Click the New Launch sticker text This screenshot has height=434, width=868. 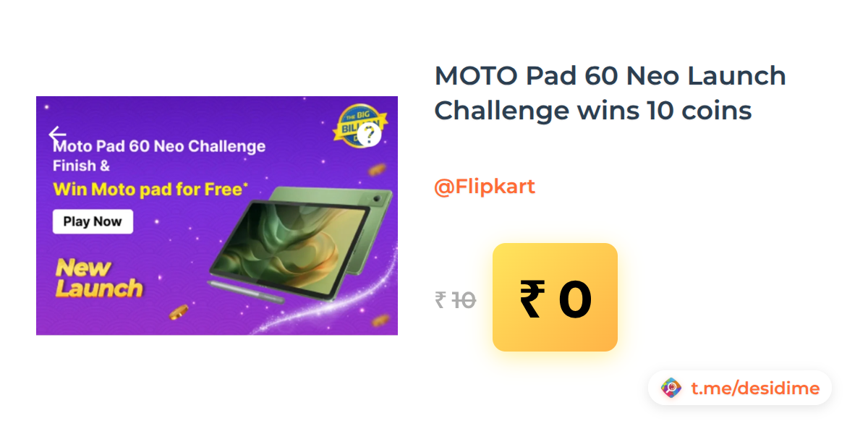point(99,278)
